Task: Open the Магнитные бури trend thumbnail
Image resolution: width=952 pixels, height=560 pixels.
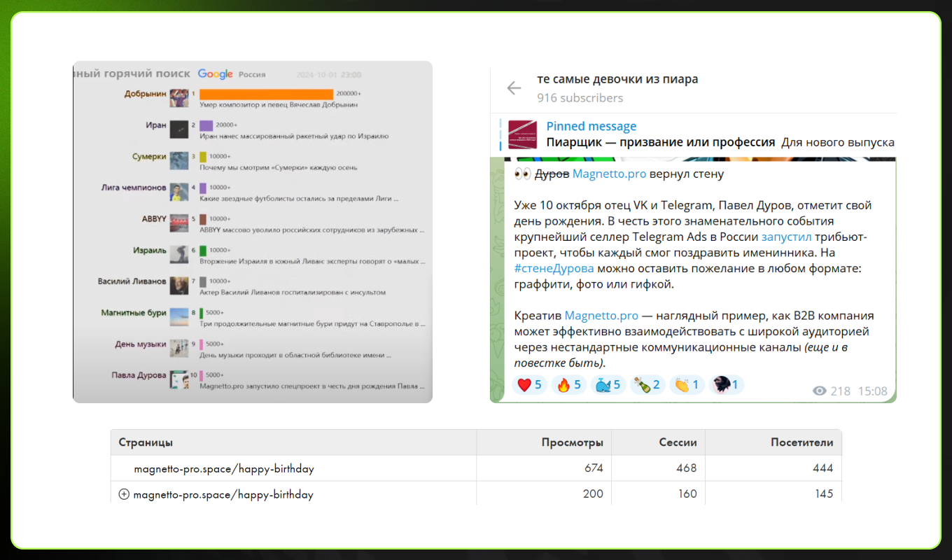Action: point(178,316)
